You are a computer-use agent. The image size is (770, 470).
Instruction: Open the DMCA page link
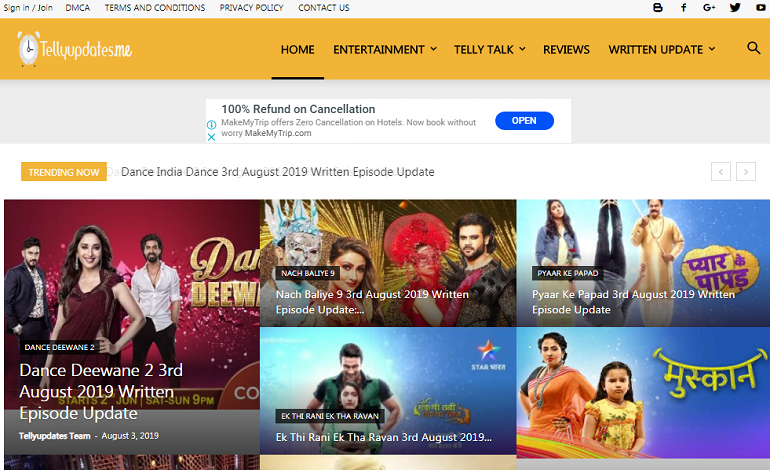coord(78,8)
